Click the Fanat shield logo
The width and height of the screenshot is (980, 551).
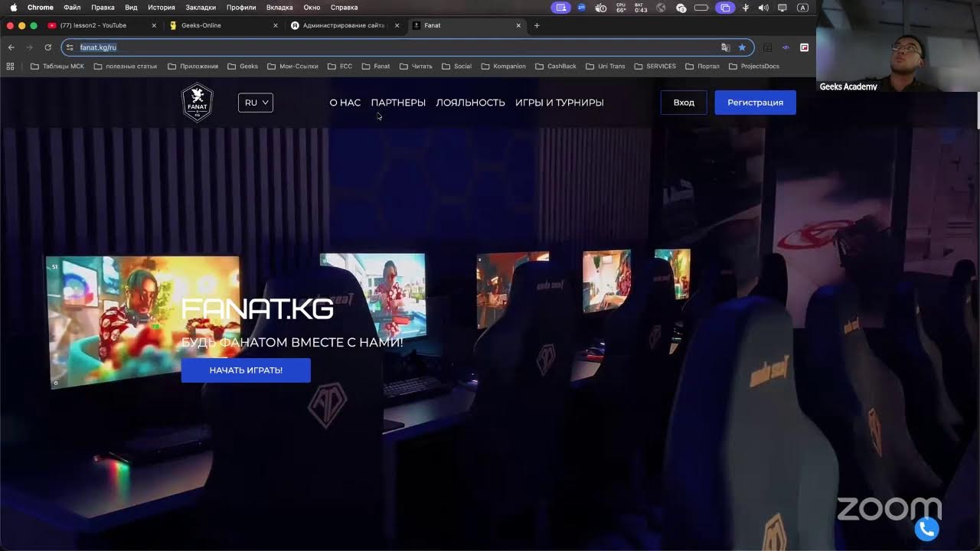tap(197, 103)
